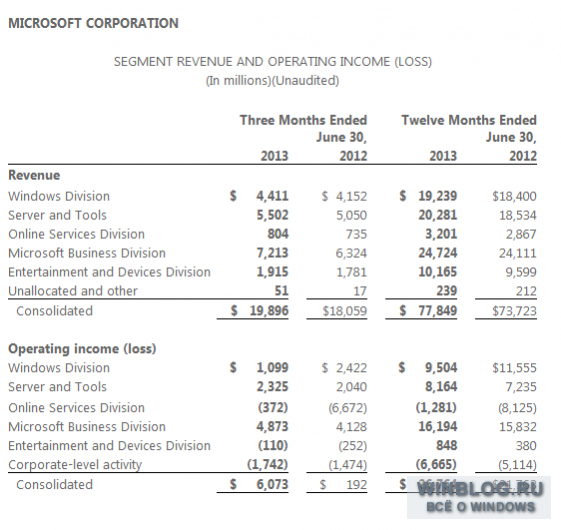Image resolution: width=561 pixels, height=530 pixels.
Task: Click the 212 unallocated revenue cell
Action: point(526,291)
